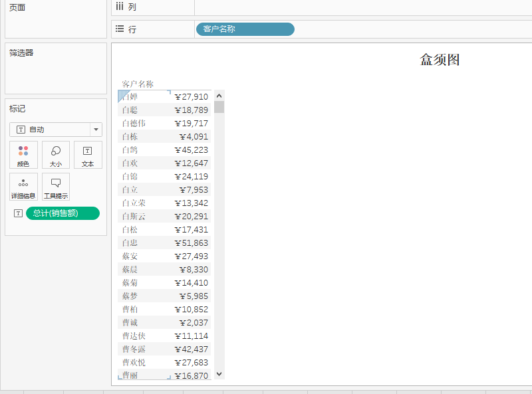Click the mark type dropdown arrow
The image size is (532, 394).
[96, 130]
